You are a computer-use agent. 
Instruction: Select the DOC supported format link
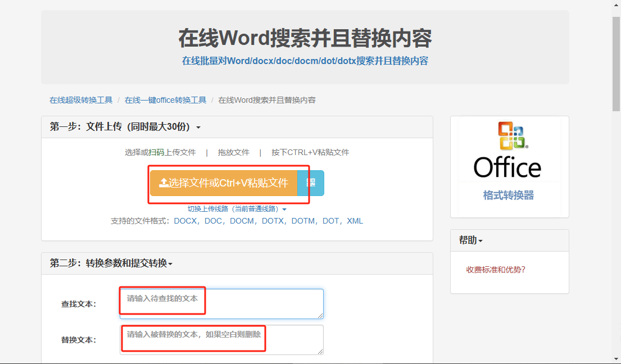coord(215,221)
